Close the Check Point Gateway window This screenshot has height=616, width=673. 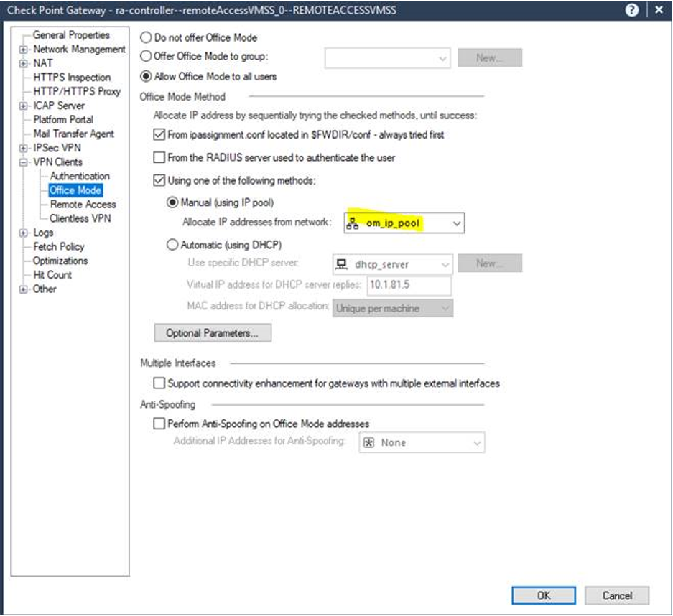point(659,10)
